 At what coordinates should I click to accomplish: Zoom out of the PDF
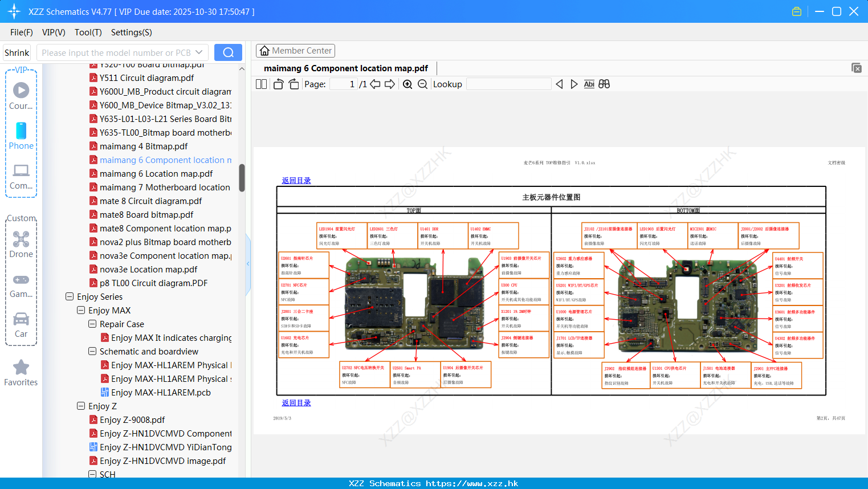[x=422, y=84]
